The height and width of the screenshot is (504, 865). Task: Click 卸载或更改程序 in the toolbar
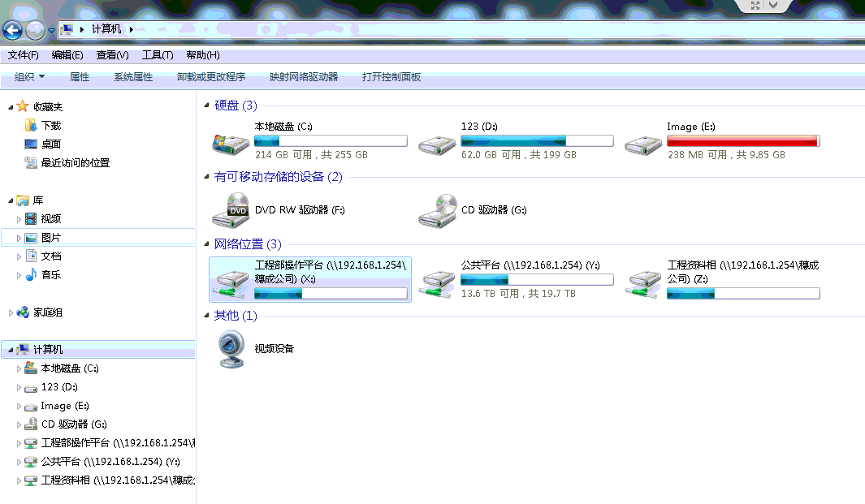click(x=210, y=77)
